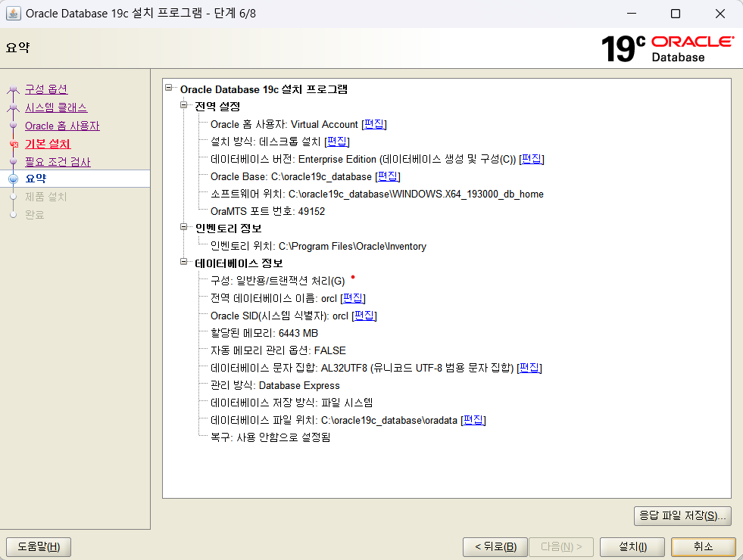Edit the 데이터베이스 버전 Enterprise Edition setting
Image resolution: width=743 pixels, height=560 pixels.
coord(532,159)
